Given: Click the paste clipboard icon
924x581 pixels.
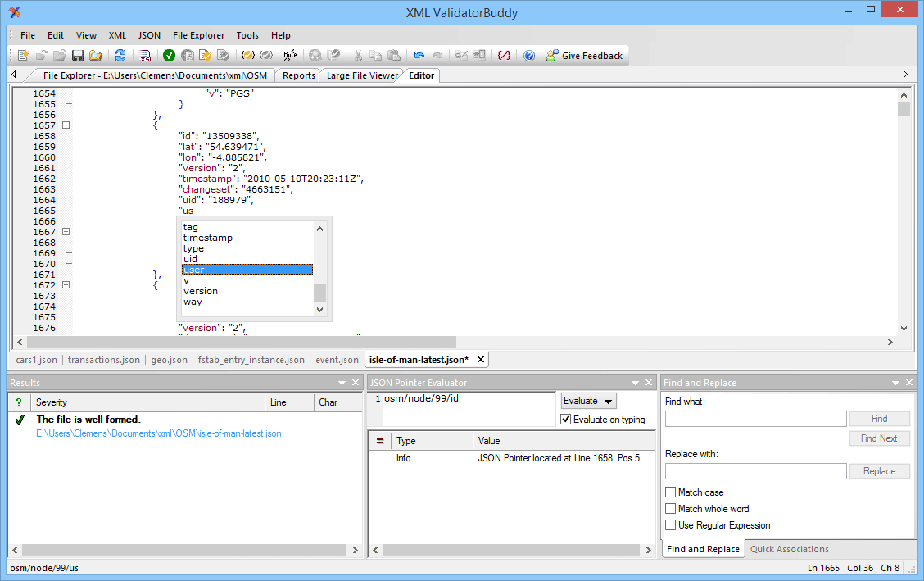Looking at the screenshot, I should 394,56.
